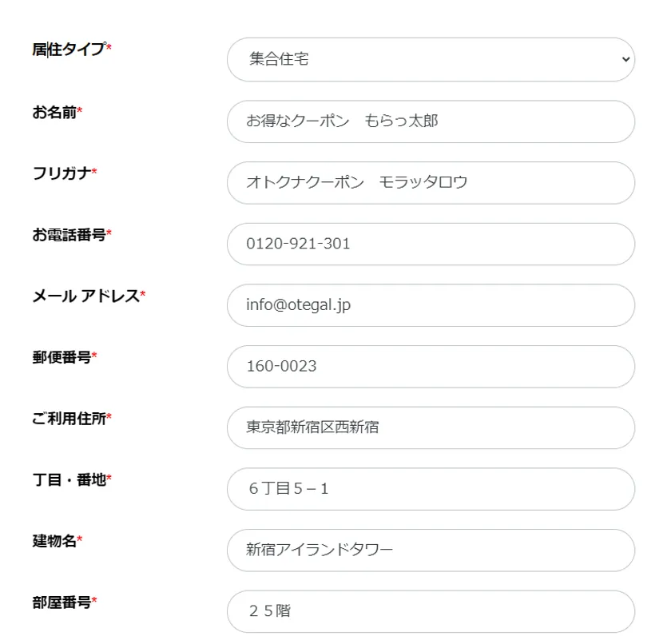Screen dimensions: 671x644
Task: Click the メール アドレス email field
Action: pyautogui.click(x=431, y=305)
